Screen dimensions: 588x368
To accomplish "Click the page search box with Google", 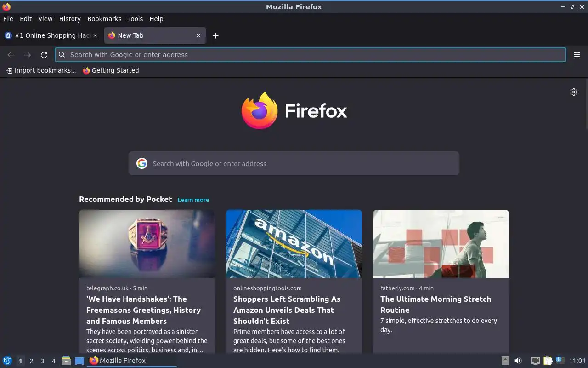I will 294,163.
